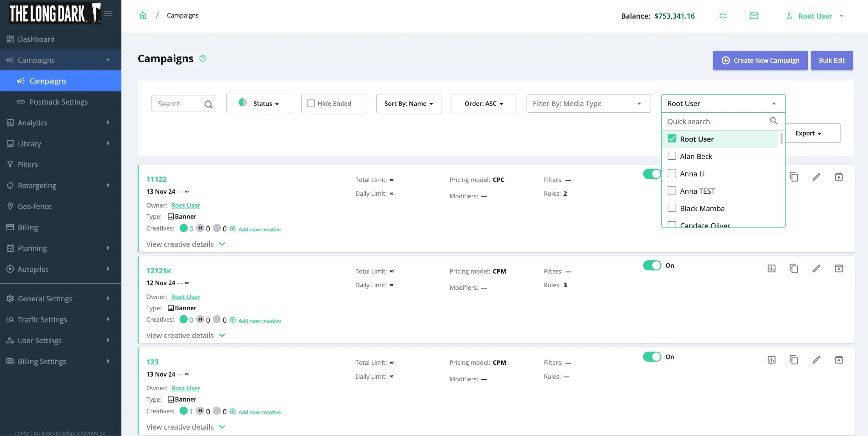
Task: Click Add new creative for campaign 123
Action: pyautogui.click(x=259, y=412)
